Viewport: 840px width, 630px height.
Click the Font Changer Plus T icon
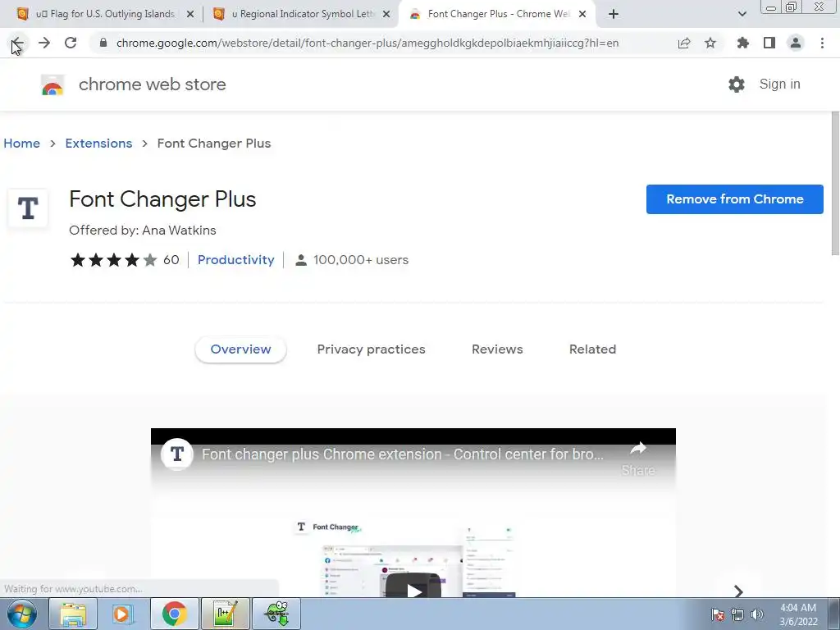[28, 208]
